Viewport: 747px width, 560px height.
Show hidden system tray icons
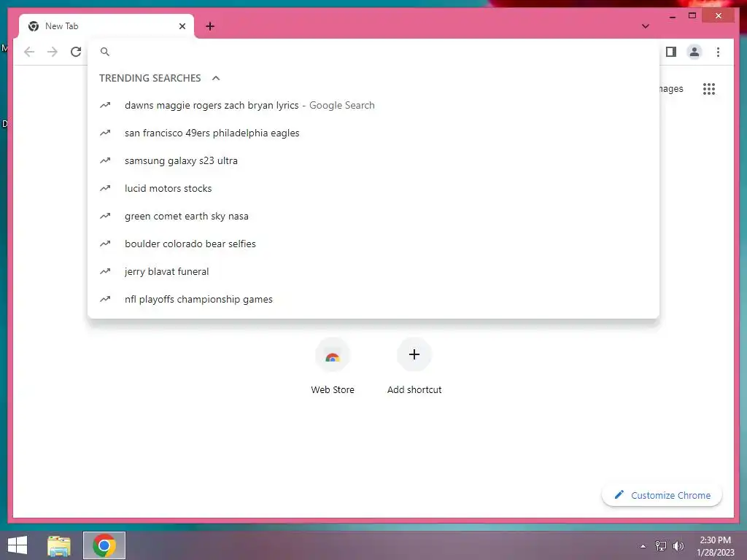point(643,546)
